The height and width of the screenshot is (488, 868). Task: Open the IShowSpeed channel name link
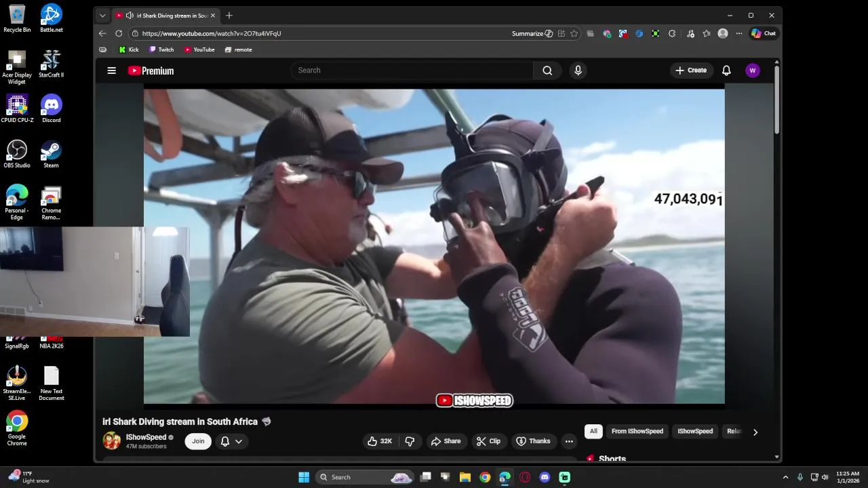pos(146,437)
